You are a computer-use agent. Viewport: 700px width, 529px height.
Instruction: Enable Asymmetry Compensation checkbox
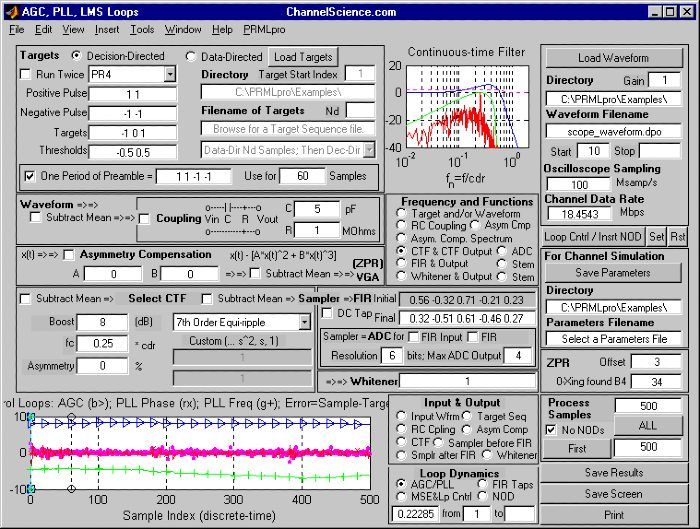[68, 254]
